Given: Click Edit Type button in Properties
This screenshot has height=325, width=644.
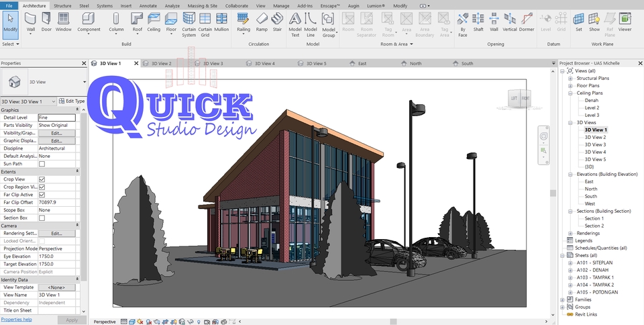Looking at the screenshot, I should pyautogui.click(x=72, y=101).
